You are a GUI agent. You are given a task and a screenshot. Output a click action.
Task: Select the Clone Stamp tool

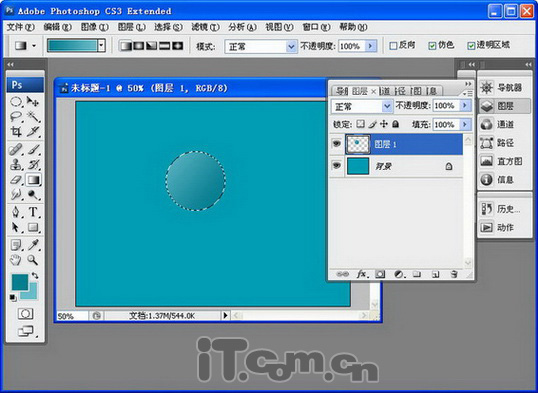pos(16,165)
